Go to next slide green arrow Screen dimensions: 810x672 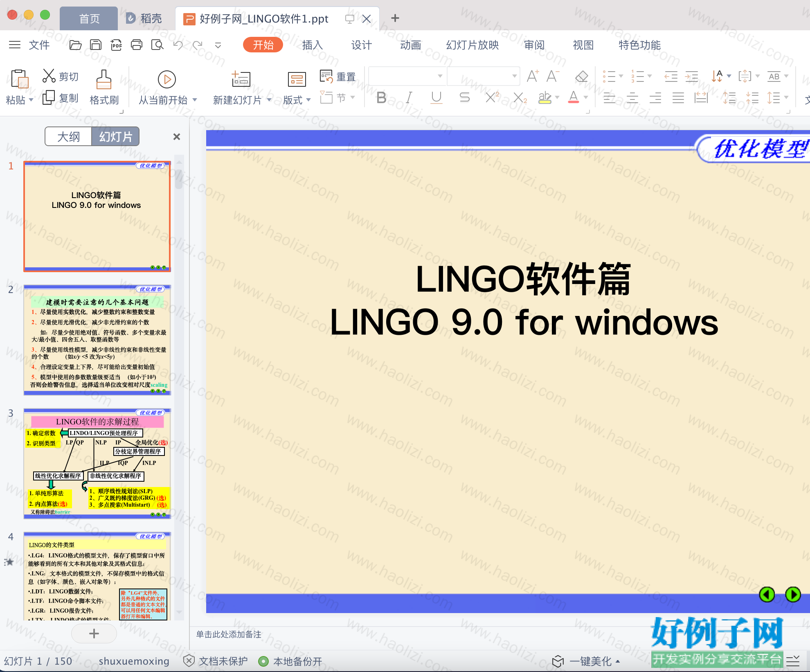point(793,594)
